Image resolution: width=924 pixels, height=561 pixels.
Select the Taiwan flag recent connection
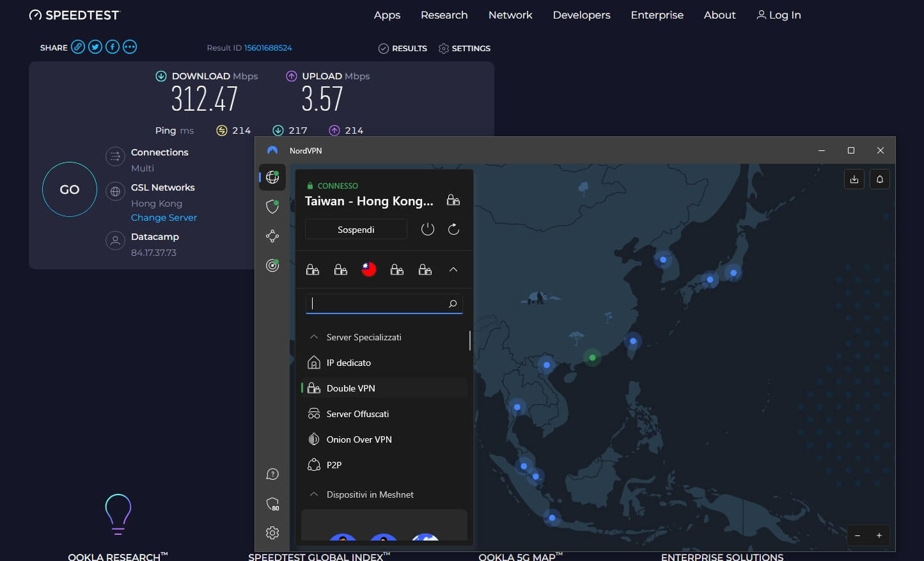pyautogui.click(x=369, y=269)
